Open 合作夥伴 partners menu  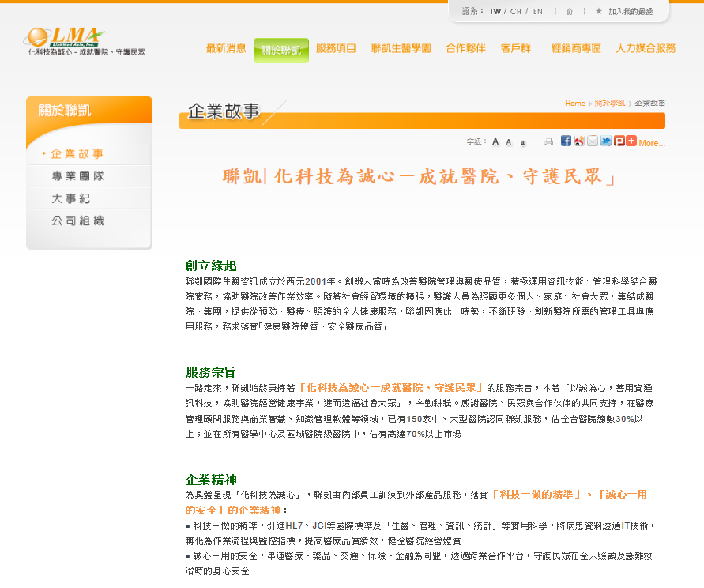pyautogui.click(x=465, y=48)
